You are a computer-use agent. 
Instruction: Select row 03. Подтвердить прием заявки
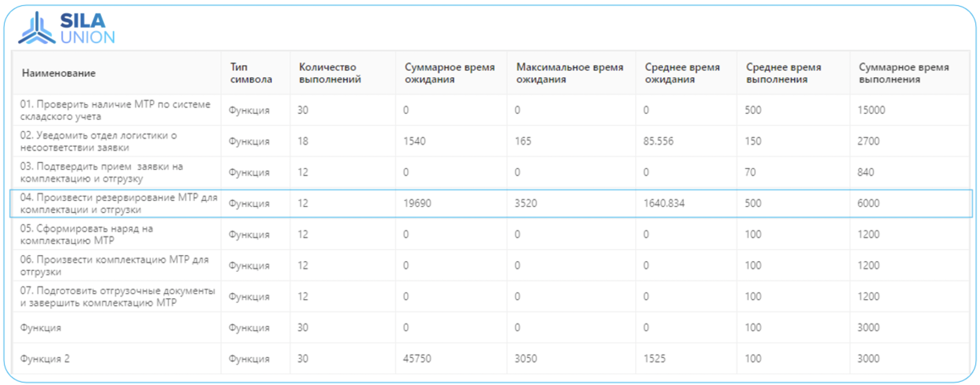[101, 173]
